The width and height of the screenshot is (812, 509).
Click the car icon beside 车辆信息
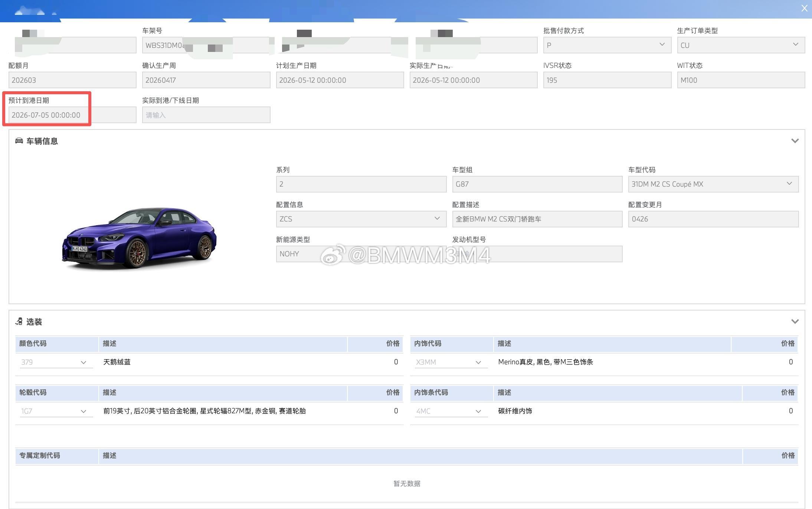[x=19, y=141]
